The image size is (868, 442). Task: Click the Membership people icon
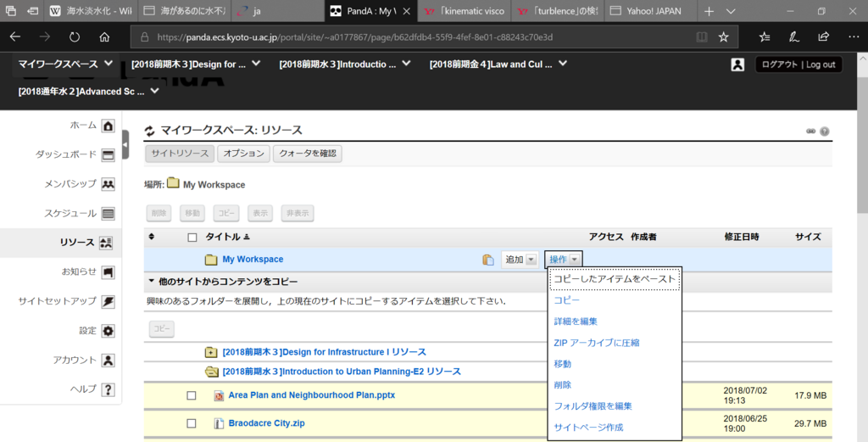(x=108, y=184)
